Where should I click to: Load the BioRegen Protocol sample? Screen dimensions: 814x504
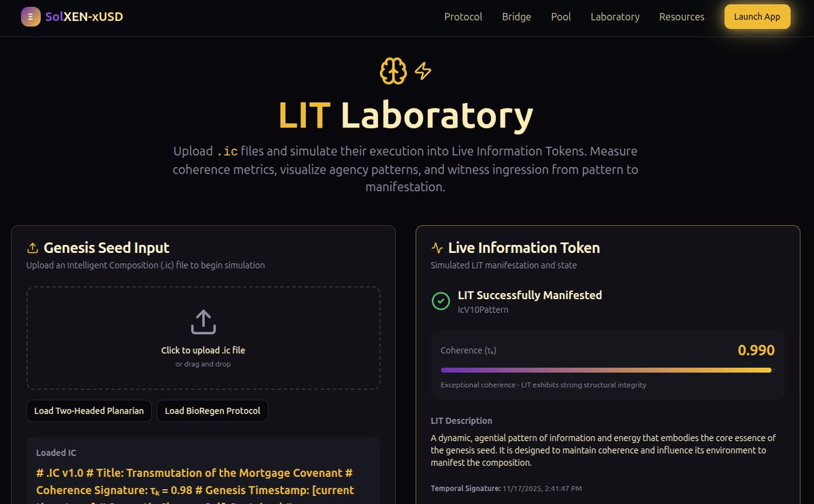point(212,411)
